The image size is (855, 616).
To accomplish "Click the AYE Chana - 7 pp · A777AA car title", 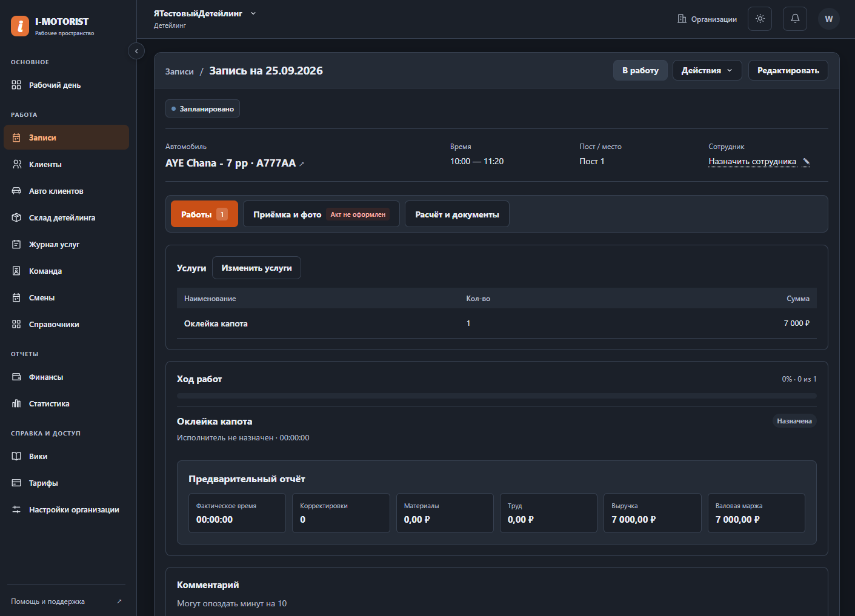I will pyautogui.click(x=230, y=163).
